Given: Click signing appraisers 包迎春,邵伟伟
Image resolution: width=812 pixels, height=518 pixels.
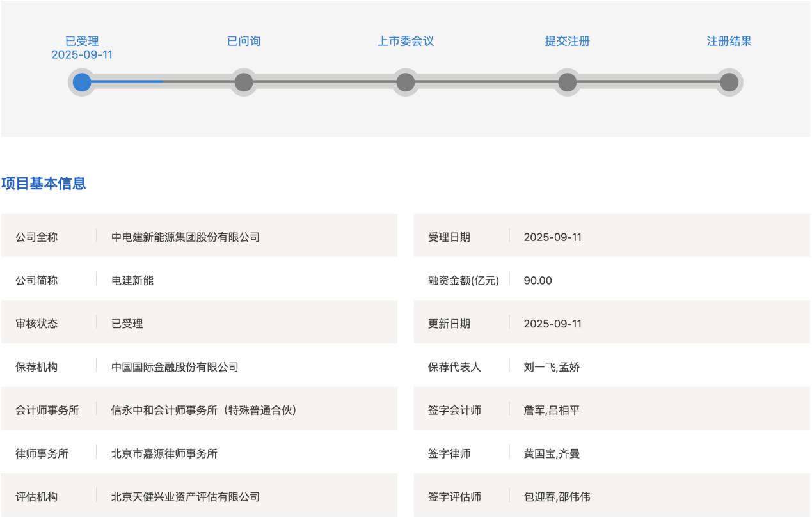Looking at the screenshot, I should (557, 496).
